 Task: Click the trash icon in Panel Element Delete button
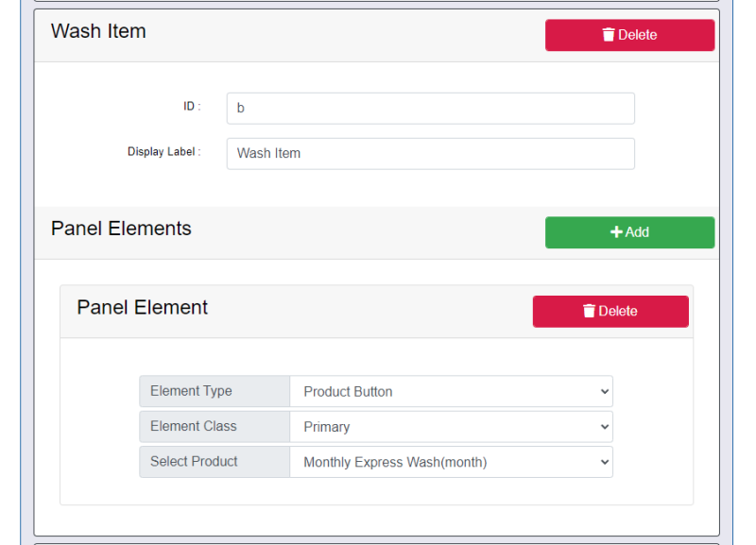point(589,312)
